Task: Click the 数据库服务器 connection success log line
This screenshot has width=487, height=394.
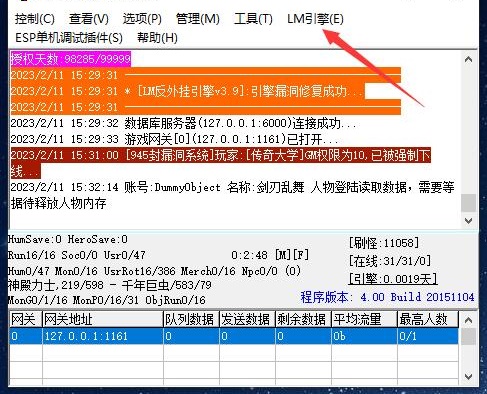Action: point(184,123)
